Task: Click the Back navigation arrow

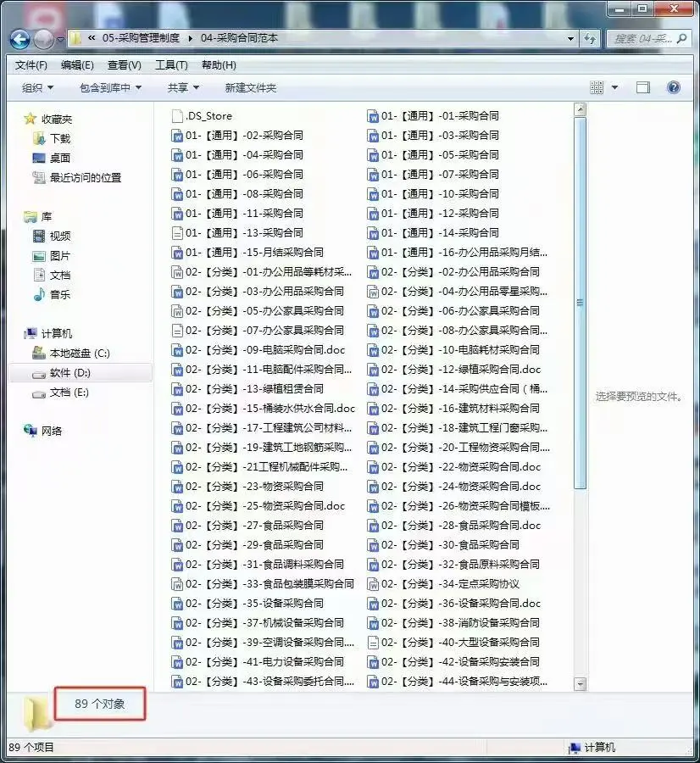Action: coord(20,39)
